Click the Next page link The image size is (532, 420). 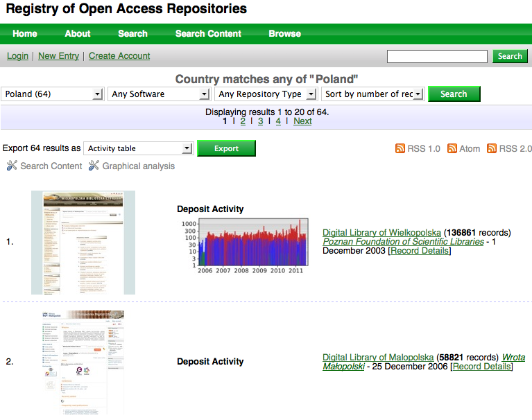[x=302, y=121]
